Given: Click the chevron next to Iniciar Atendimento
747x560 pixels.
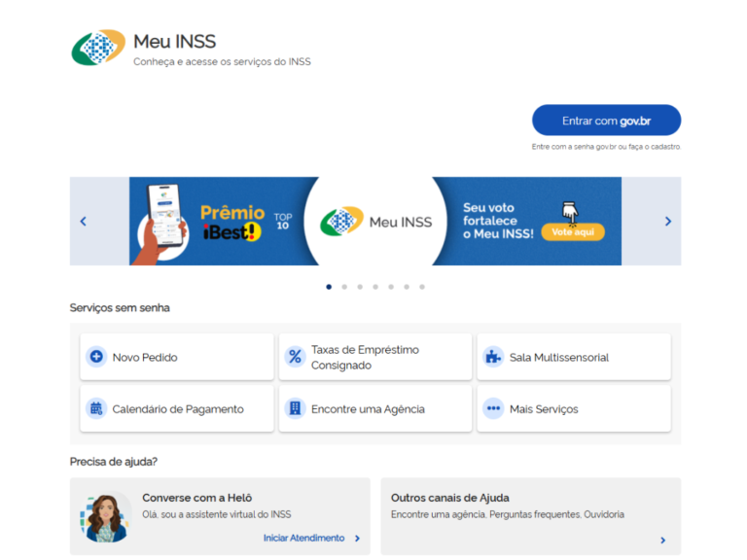Looking at the screenshot, I should click(x=357, y=538).
